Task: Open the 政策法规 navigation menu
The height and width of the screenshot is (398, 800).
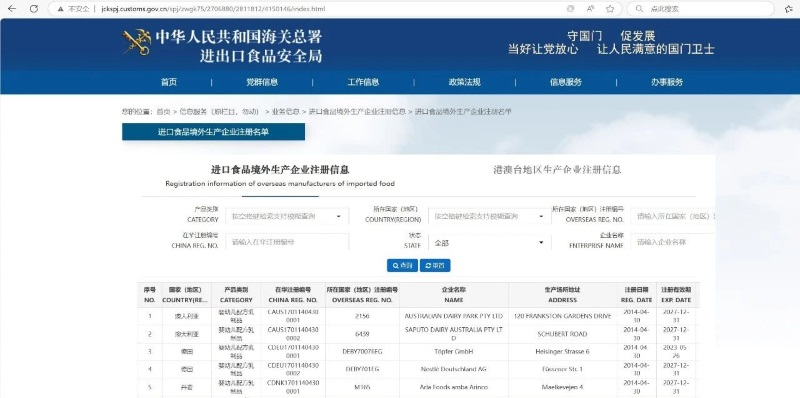Action: (x=464, y=82)
